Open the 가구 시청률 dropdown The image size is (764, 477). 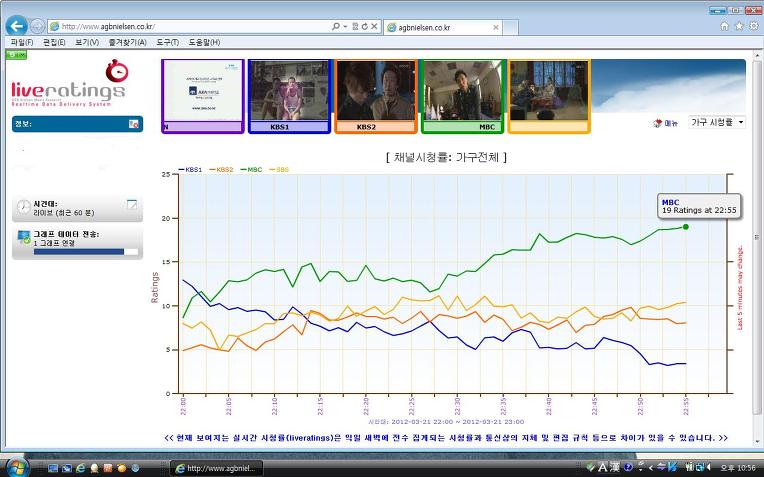click(x=717, y=122)
